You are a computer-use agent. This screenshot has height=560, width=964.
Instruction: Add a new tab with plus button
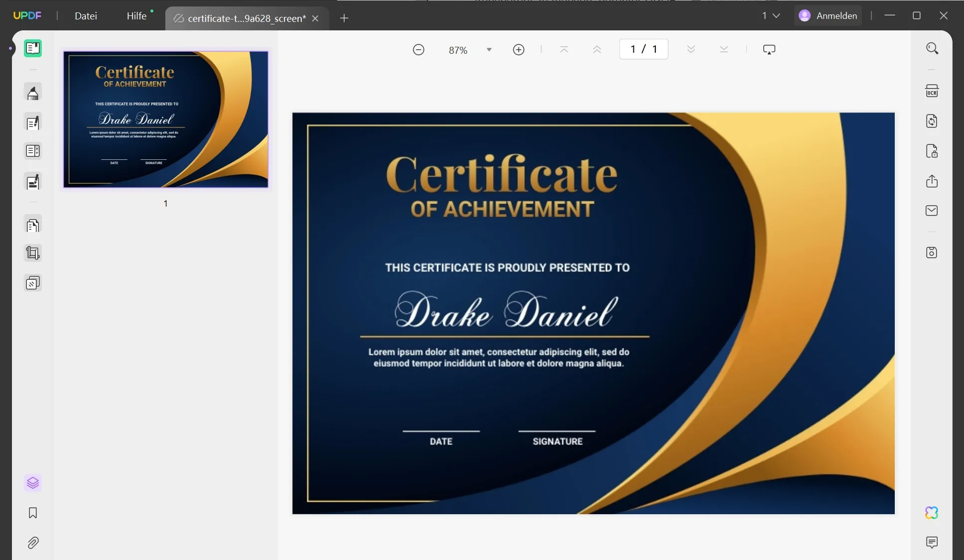(344, 18)
